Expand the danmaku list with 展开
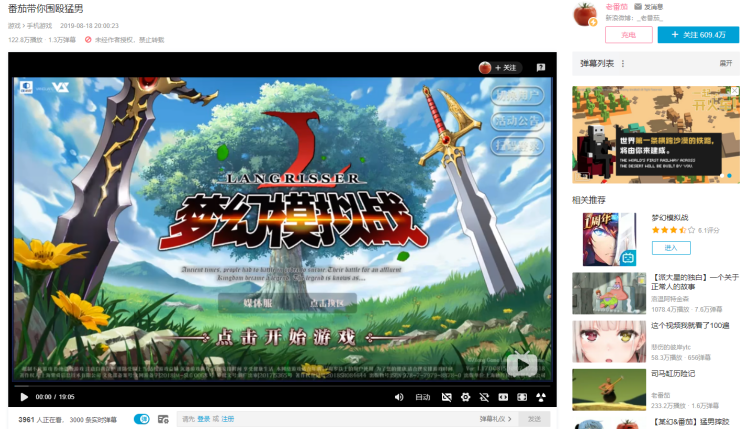The image size is (747, 437). tap(725, 63)
